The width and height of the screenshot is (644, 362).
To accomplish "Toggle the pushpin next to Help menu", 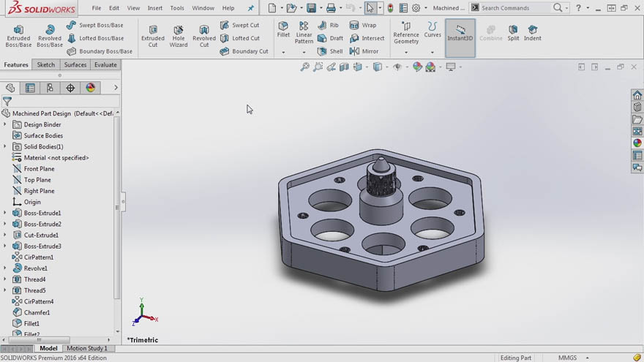I will click(x=250, y=8).
